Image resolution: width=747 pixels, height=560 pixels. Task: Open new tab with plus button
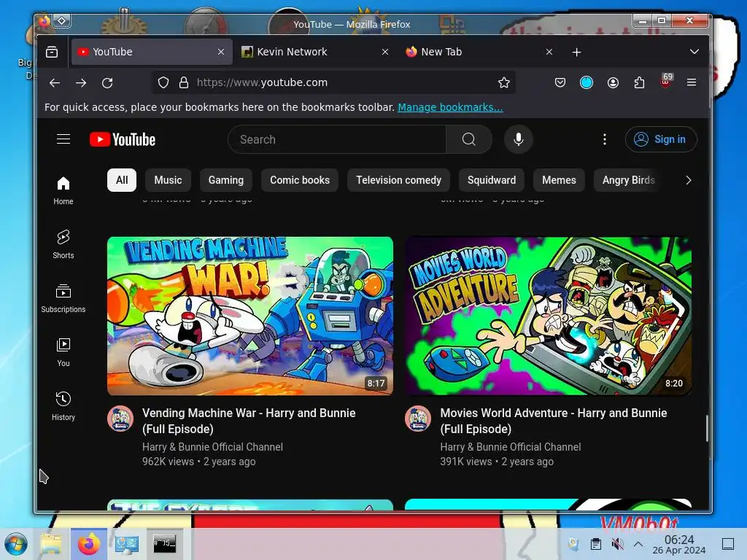point(576,52)
